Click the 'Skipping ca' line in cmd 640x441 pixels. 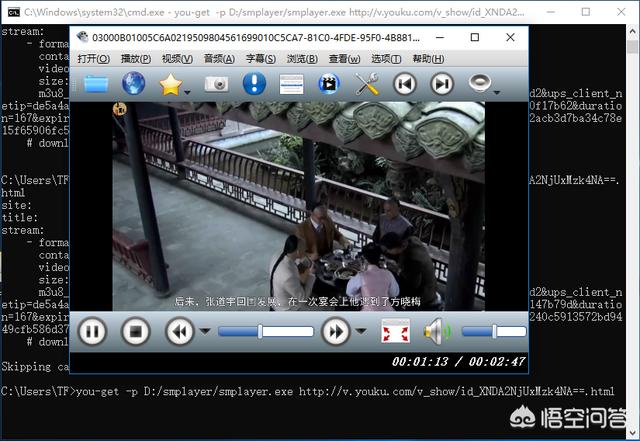[x=35, y=367]
